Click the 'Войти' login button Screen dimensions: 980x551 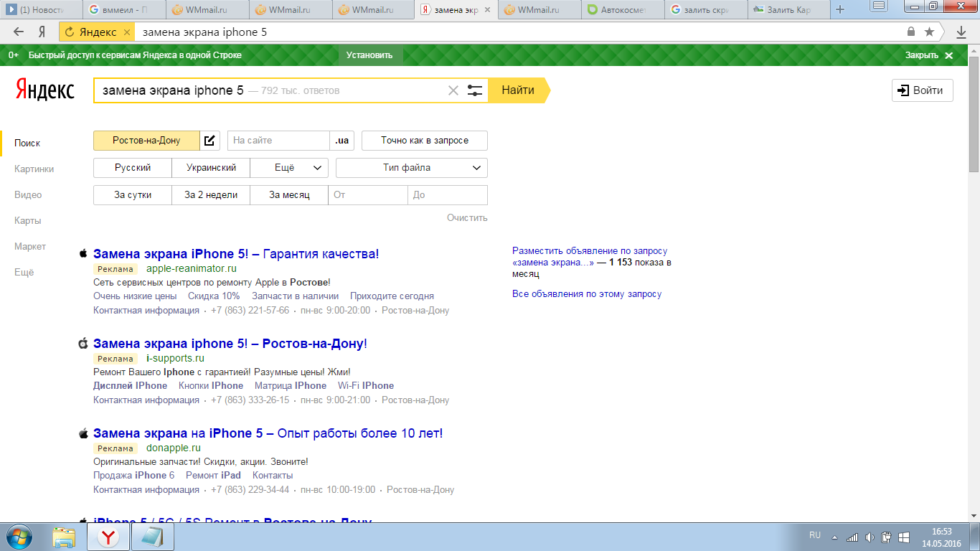tap(923, 90)
